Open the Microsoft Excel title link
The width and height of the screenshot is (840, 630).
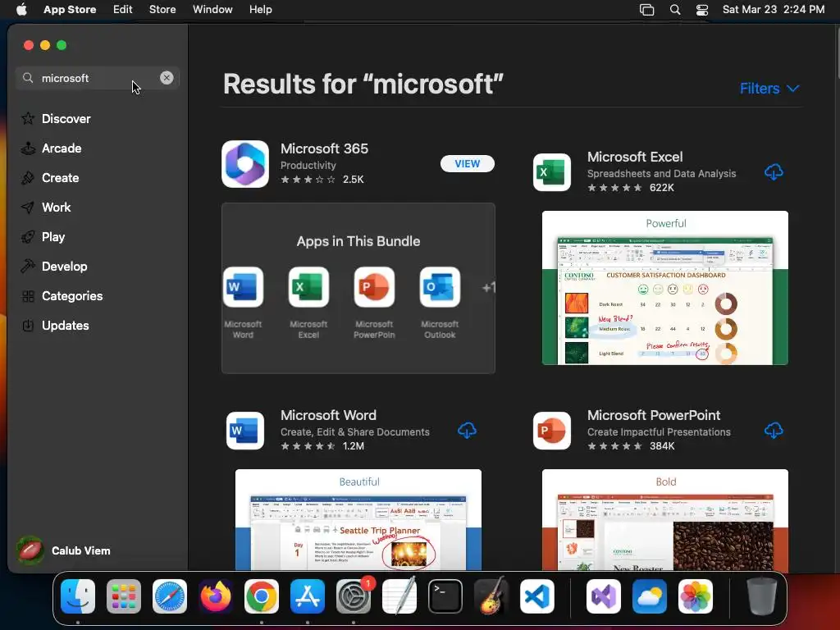coord(635,157)
